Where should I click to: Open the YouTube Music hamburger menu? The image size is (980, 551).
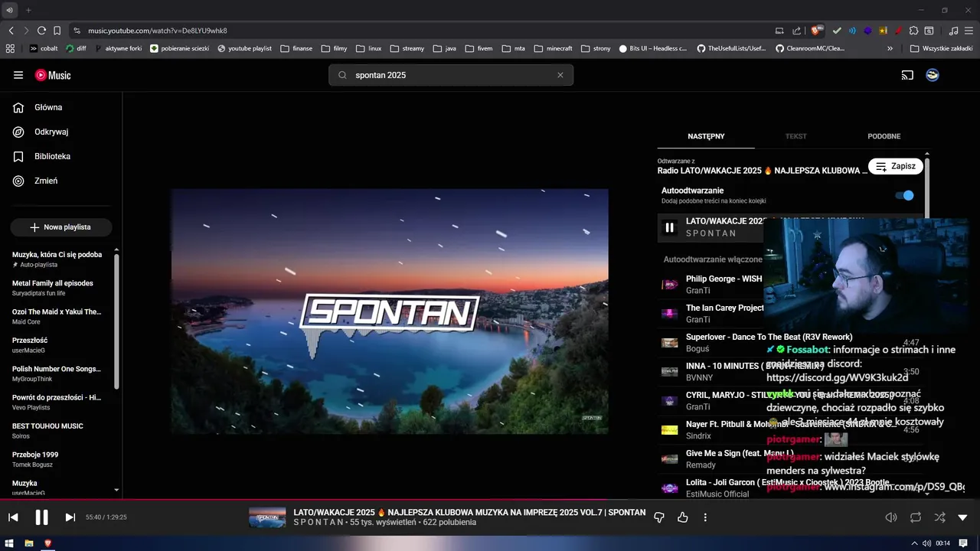[x=18, y=75]
